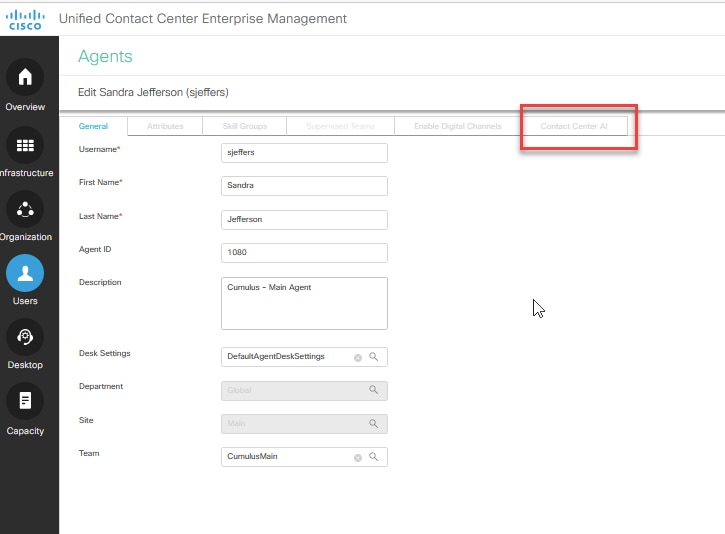Screen dimensions: 725x534
Task: Click the Last Name field
Action: (304, 220)
